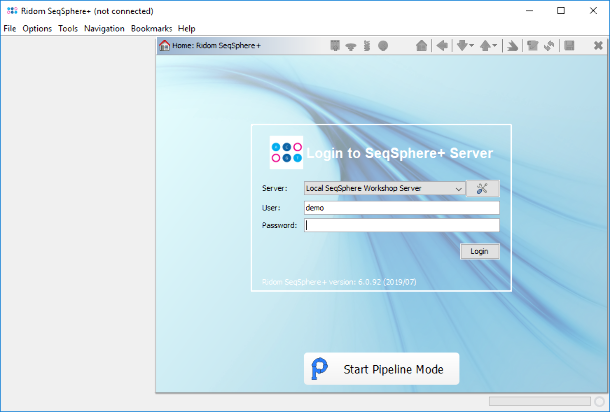The height and width of the screenshot is (412, 610).
Task: Click the 'Server:' label
Action: (x=275, y=188)
